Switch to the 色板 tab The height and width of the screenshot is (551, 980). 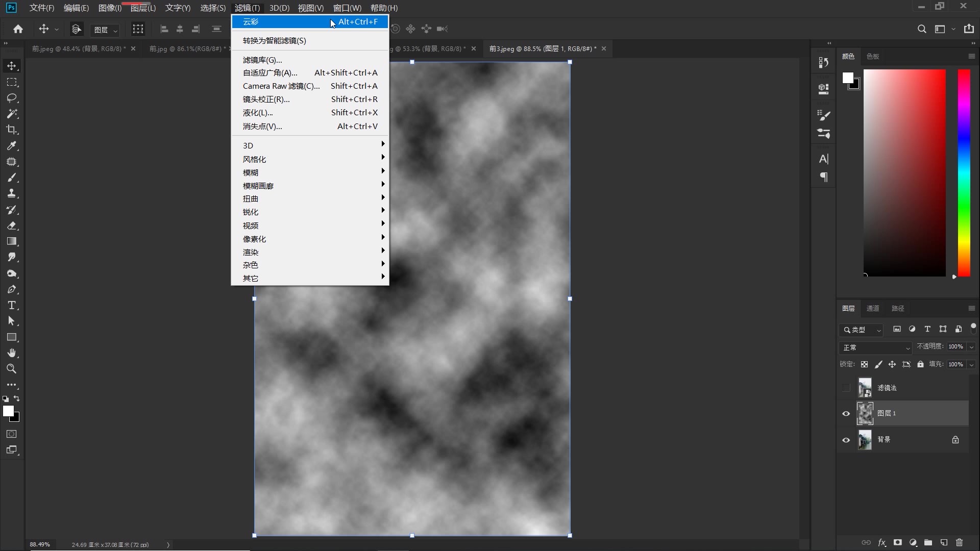tap(873, 56)
